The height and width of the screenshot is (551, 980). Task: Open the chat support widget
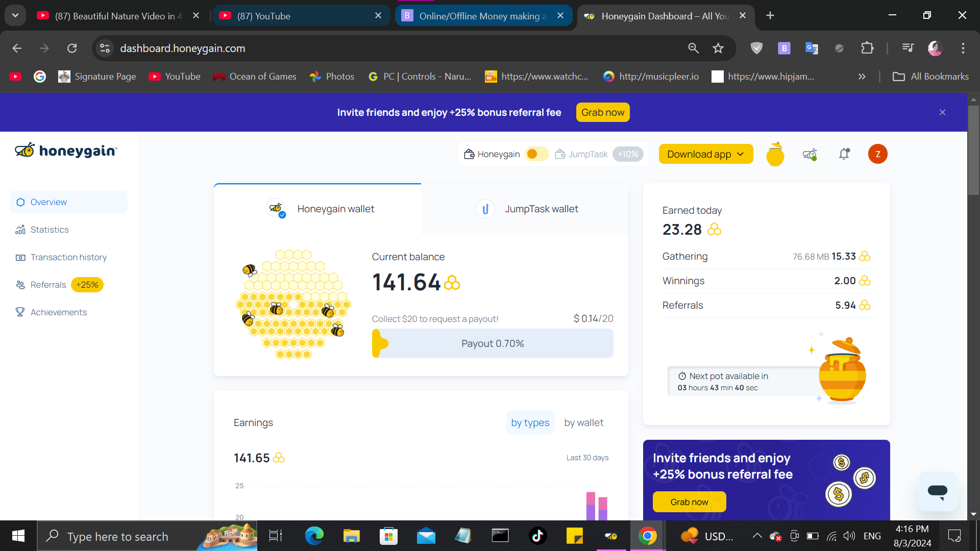[937, 491]
